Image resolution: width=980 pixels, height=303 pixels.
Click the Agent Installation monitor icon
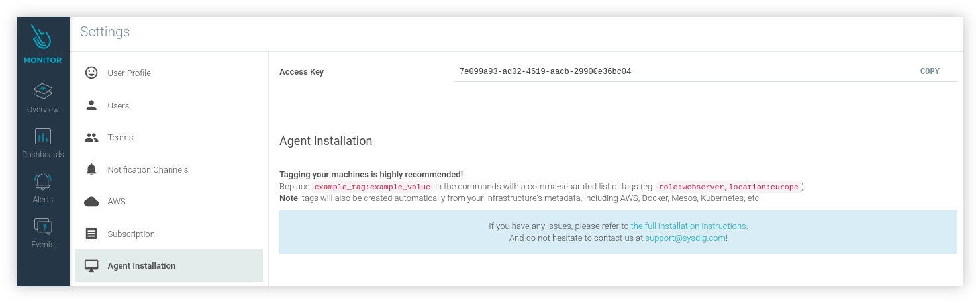click(x=92, y=266)
